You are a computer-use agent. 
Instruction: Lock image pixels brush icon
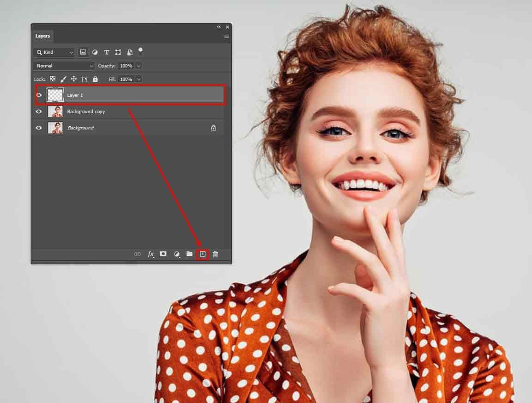[x=63, y=79]
